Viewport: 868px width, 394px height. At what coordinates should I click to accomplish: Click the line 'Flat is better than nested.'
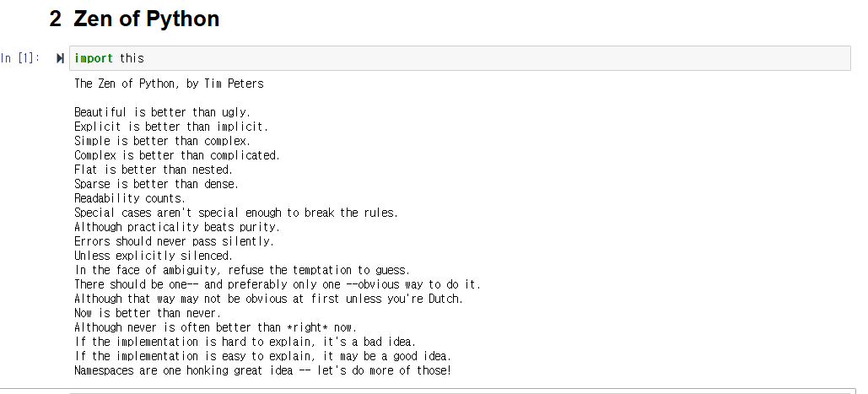[x=154, y=170]
